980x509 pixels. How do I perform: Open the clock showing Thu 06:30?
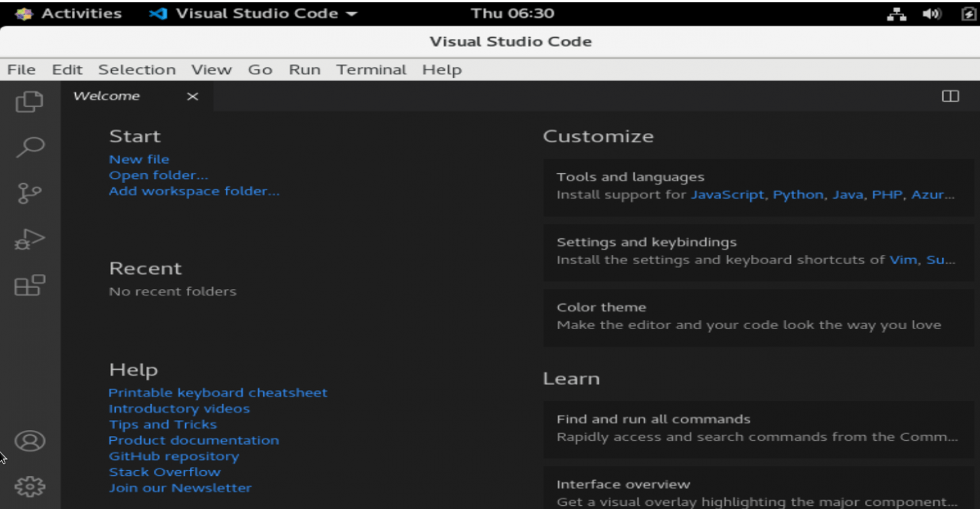[512, 14]
